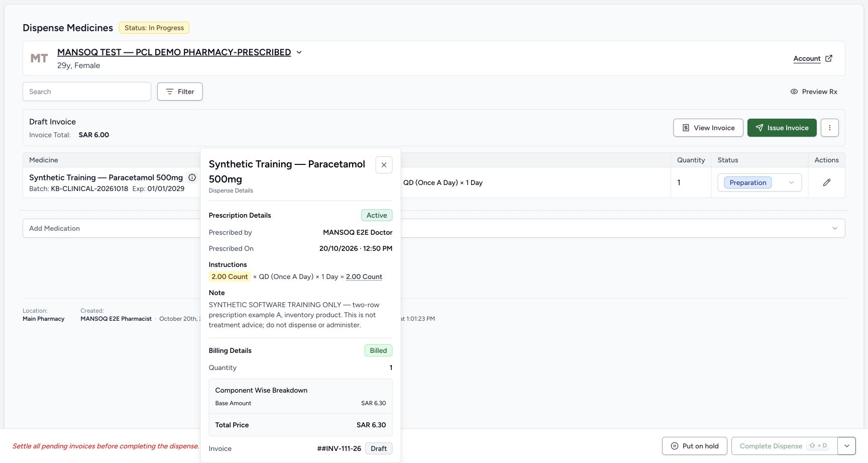Viewport: 868px width, 463px height.
Task: Open the info icon beside Paracetamol 500mg
Action: pyautogui.click(x=192, y=177)
